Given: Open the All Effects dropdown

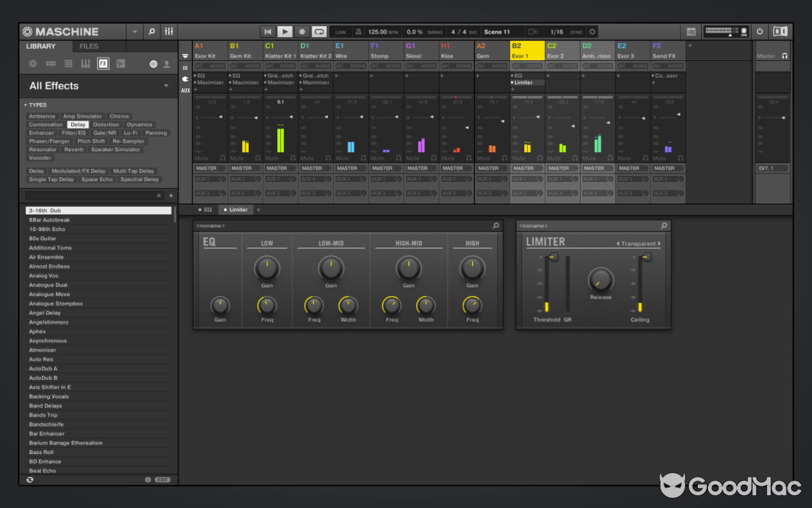Looking at the screenshot, I should pyautogui.click(x=166, y=86).
